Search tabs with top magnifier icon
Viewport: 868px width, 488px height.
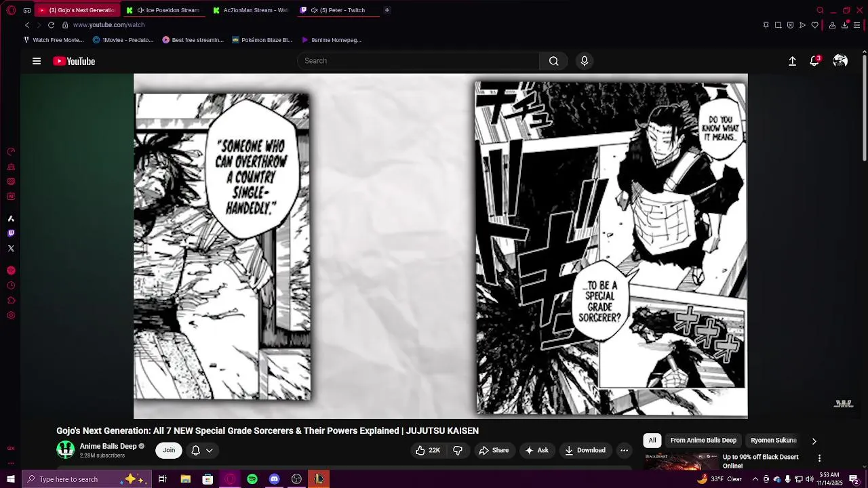[x=820, y=10]
